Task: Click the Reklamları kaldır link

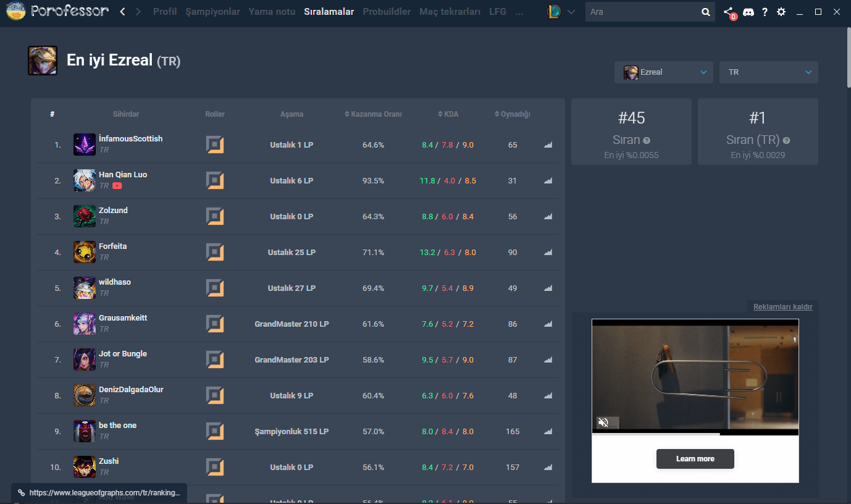Action: (x=783, y=307)
